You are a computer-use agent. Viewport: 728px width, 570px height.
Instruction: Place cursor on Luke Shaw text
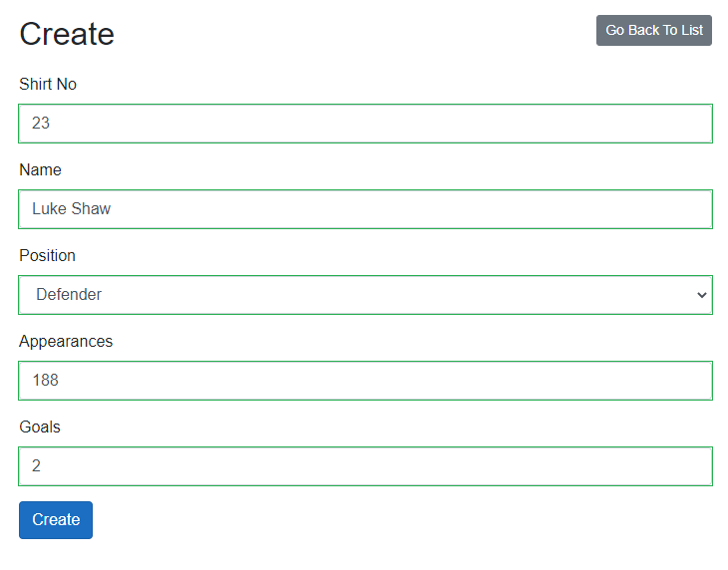click(72, 209)
